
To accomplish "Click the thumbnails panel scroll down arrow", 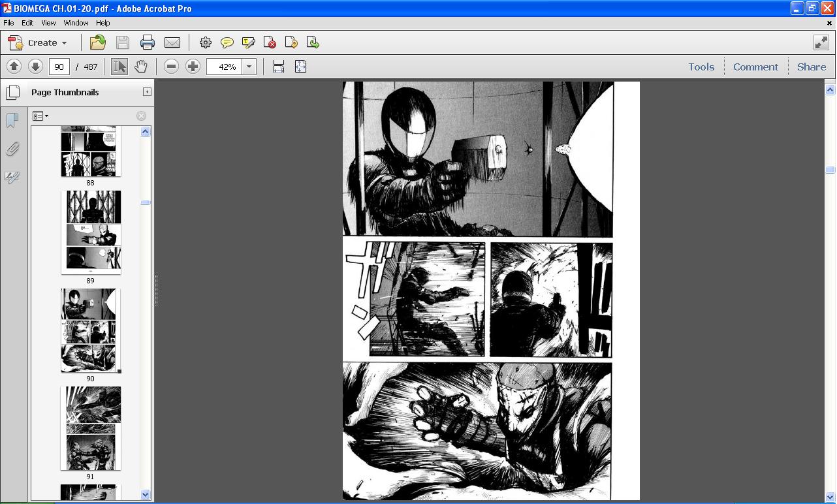I will (x=146, y=495).
